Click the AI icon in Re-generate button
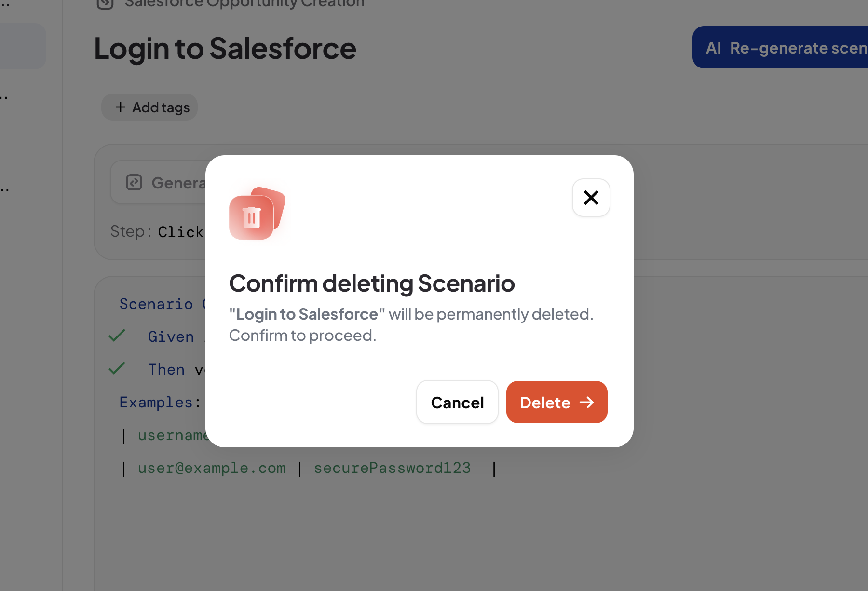Image resolution: width=868 pixels, height=591 pixels. tap(713, 48)
